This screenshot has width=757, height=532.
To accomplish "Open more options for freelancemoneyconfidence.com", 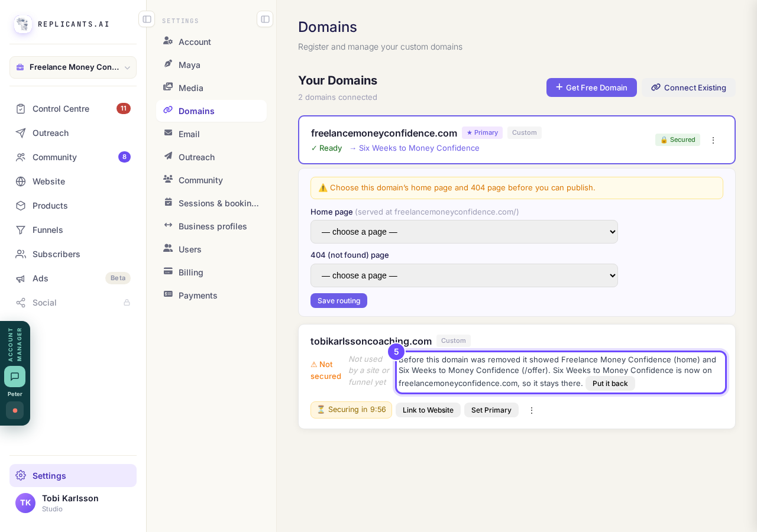I will tap(713, 140).
